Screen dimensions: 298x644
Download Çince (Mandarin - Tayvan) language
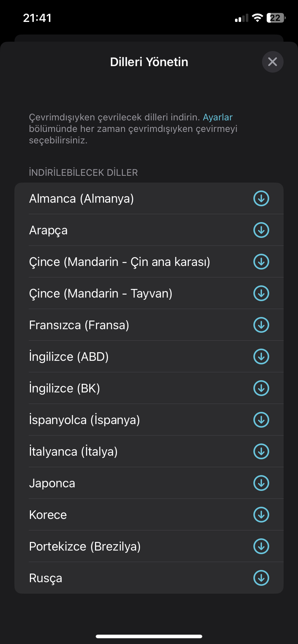pos(261,293)
